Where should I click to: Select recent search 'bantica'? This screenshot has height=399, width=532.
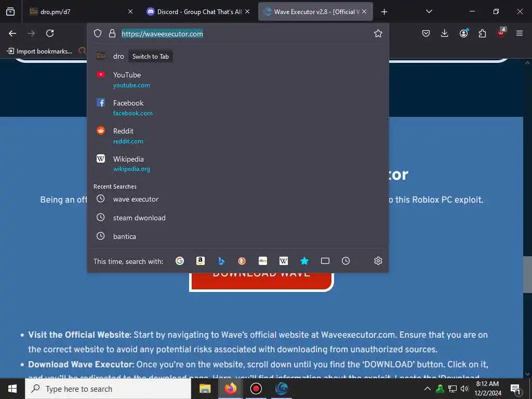coord(237,236)
